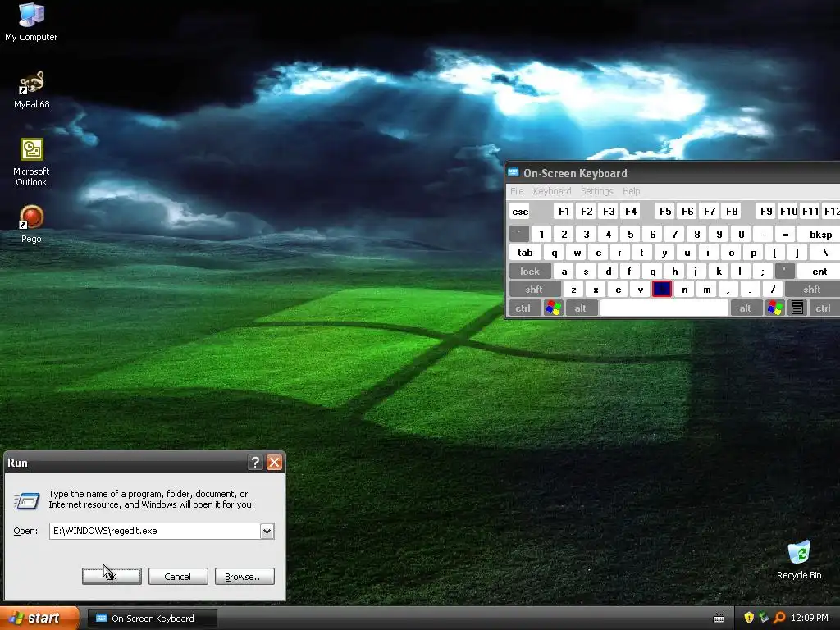Click the forward slash key
Screen dimensions: 840x630
[x=773, y=290]
